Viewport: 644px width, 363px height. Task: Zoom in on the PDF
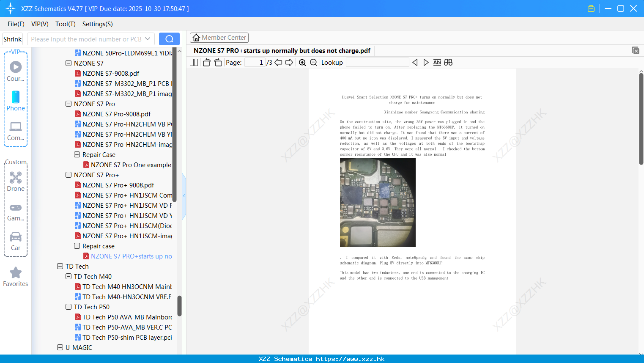pos(302,62)
